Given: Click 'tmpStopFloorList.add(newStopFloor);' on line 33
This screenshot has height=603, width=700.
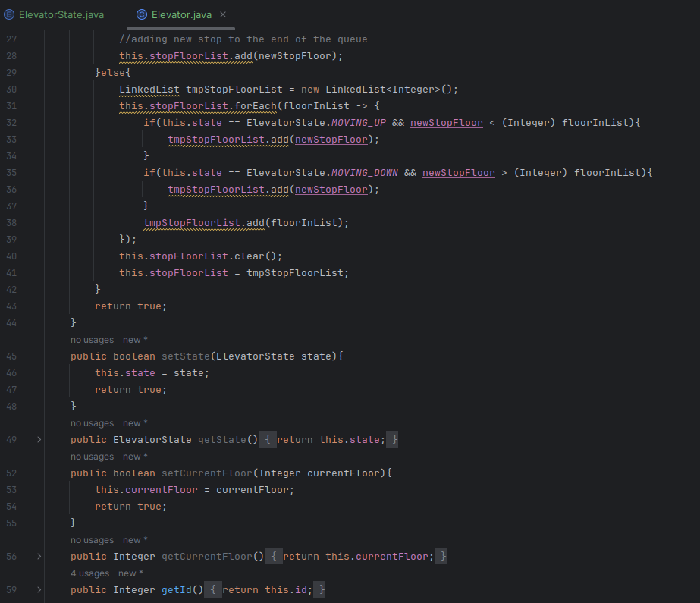Looking at the screenshot, I should [x=273, y=140].
